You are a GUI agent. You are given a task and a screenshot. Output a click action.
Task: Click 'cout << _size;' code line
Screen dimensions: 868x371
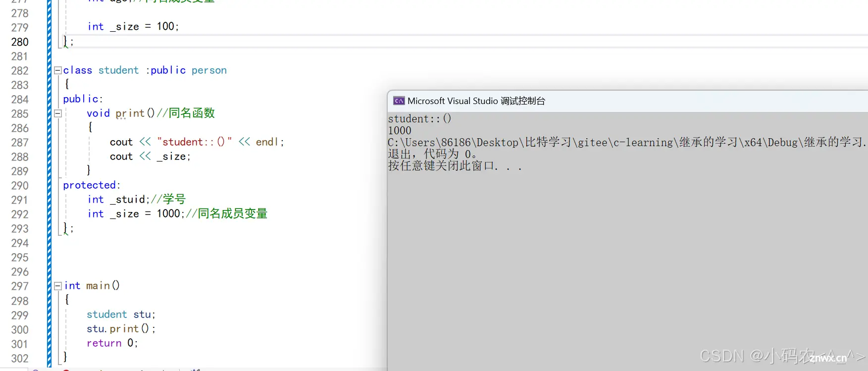[150, 157]
